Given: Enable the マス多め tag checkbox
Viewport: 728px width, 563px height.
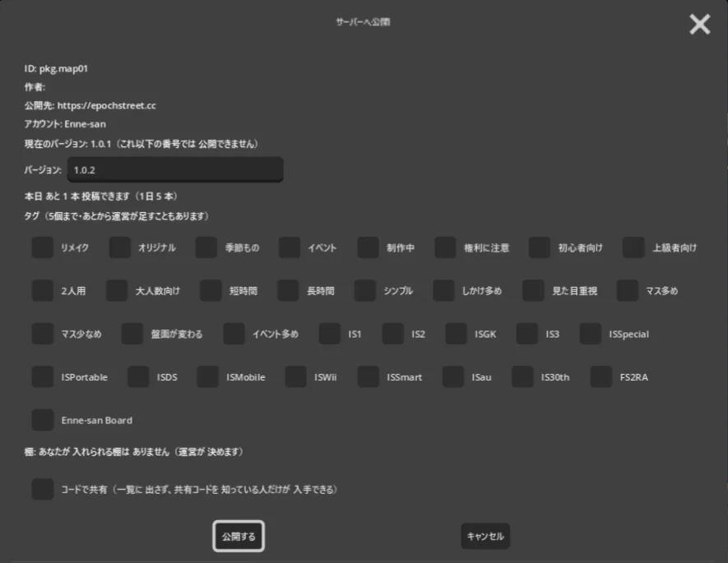Looking at the screenshot, I should point(628,291).
